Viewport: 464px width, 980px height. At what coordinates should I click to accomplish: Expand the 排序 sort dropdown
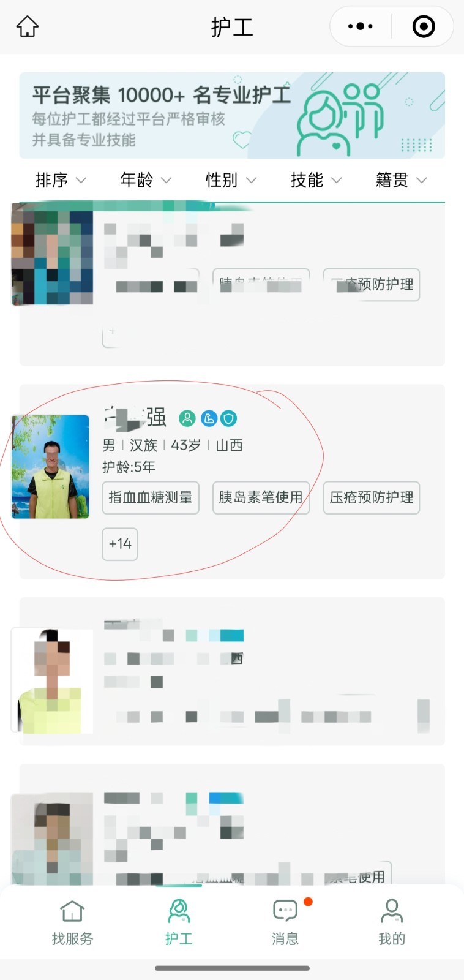[61, 180]
